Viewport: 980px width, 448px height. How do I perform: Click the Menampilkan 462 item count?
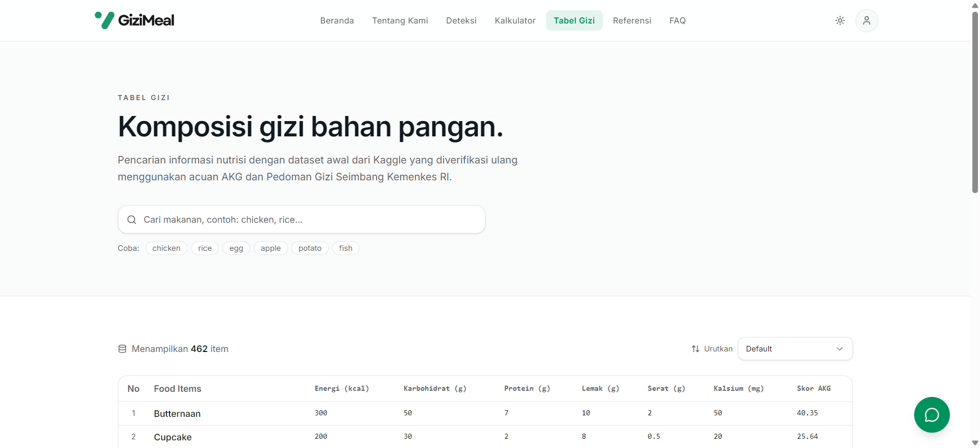pos(180,349)
